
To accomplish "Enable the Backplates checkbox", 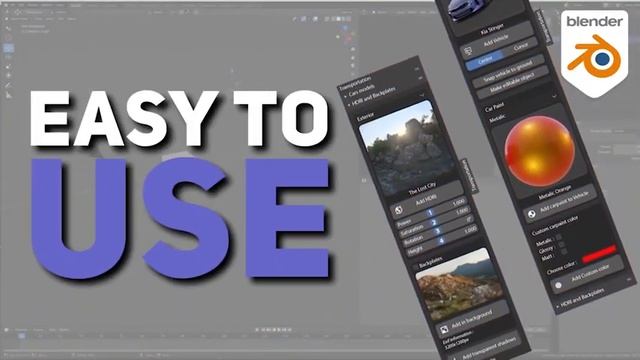I will click(x=416, y=267).
